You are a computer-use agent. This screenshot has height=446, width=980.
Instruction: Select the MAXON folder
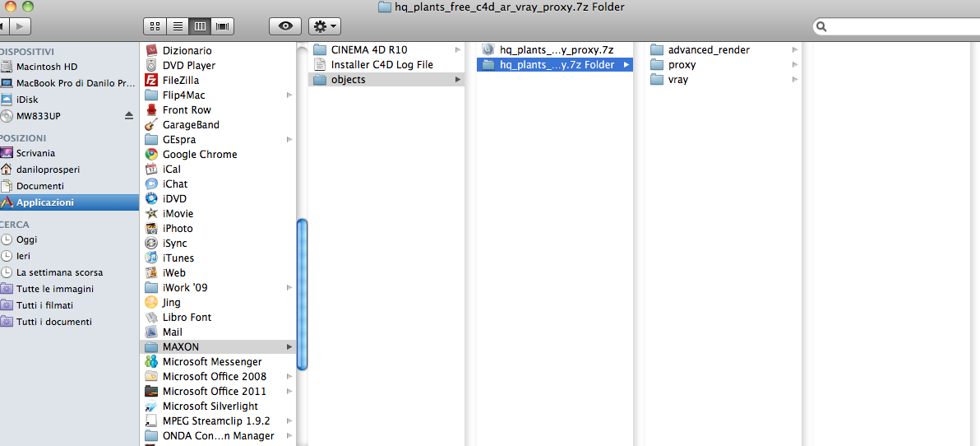218,346
